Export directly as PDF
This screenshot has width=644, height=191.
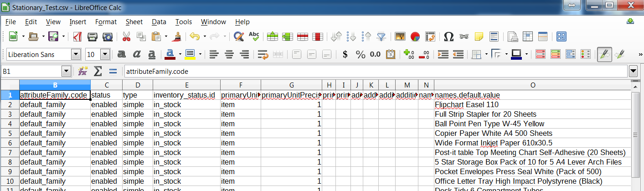click(77, 36)
